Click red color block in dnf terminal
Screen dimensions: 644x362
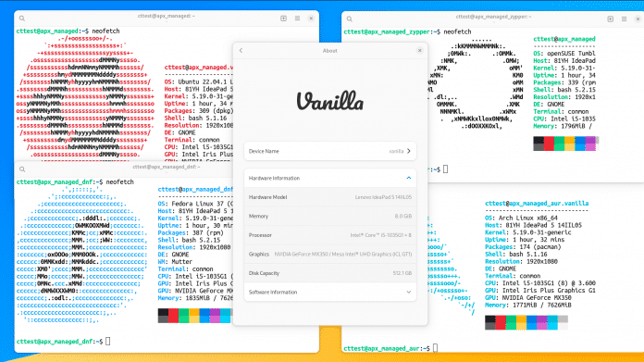173,316
